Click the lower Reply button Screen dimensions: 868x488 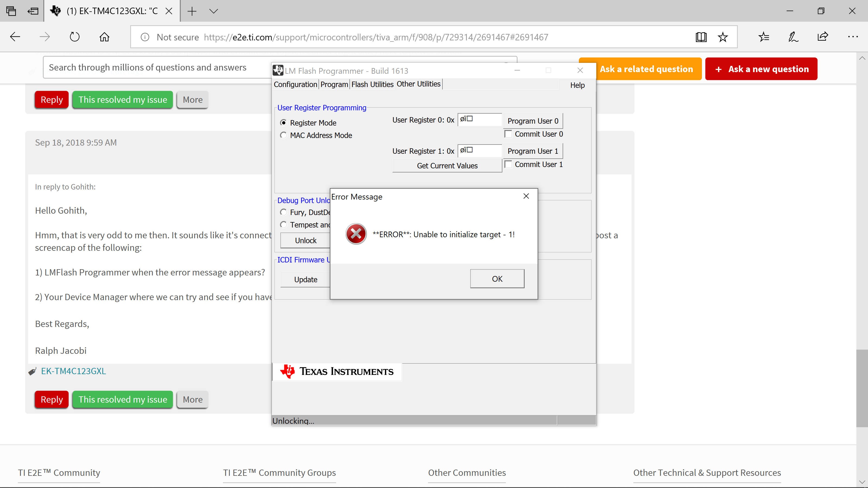coord(52,399)
